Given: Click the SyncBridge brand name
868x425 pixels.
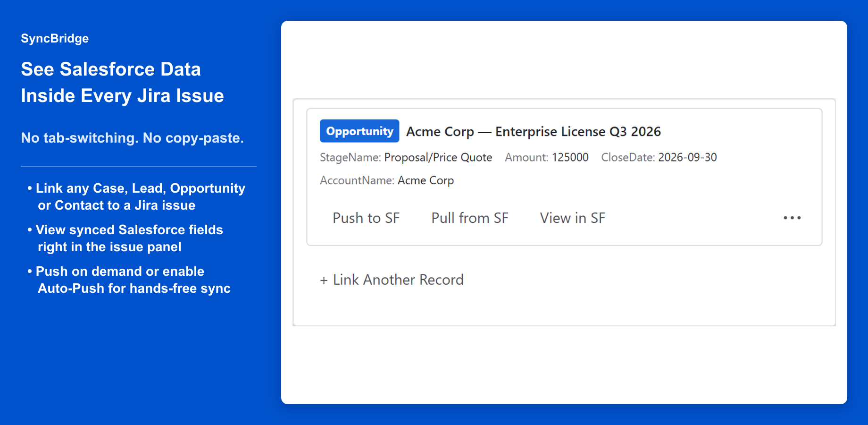Looking at the screenshot, I should (x=55, y=38).
